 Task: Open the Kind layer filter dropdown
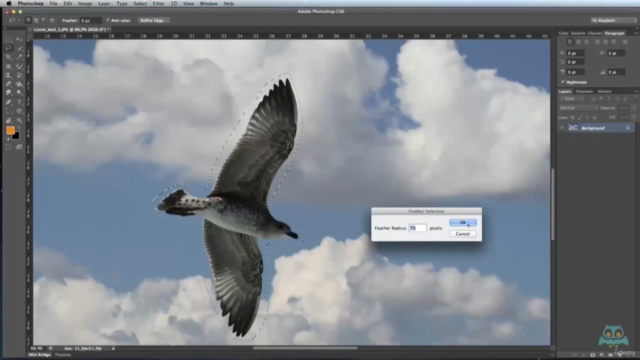click(572, 98)
